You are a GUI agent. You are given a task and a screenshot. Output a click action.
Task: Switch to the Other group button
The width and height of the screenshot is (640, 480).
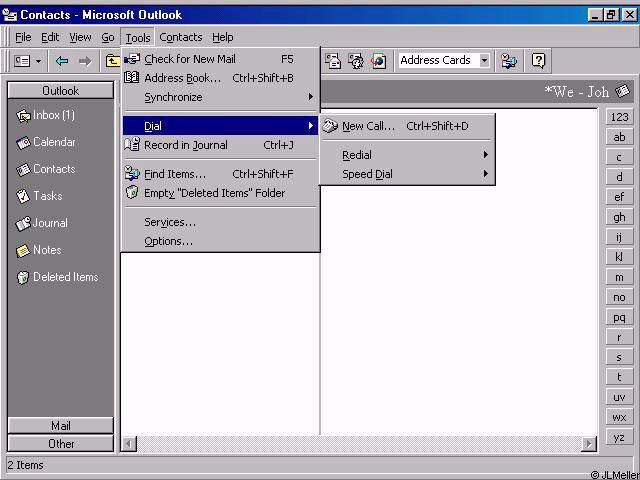click(x=60, y=444)
